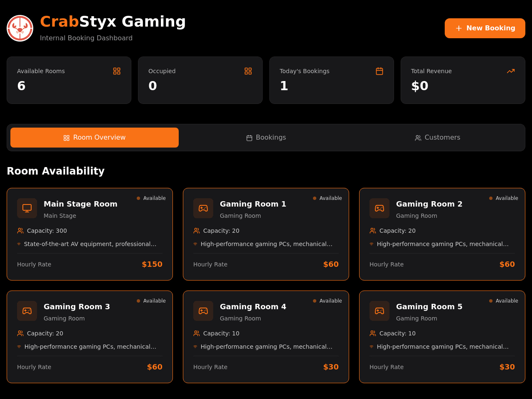
Task: Click trending arrow icon on Total Revenue card
Action: pyautogui.click(x=511, y=71)
